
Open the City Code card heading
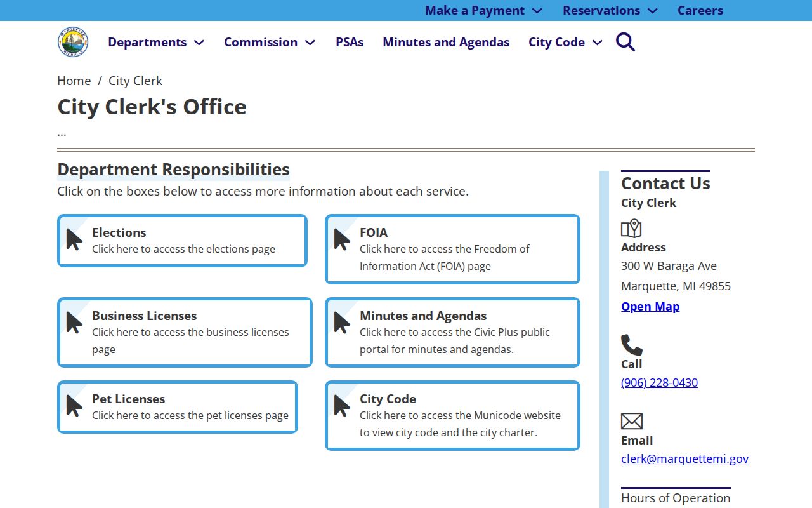388,399
